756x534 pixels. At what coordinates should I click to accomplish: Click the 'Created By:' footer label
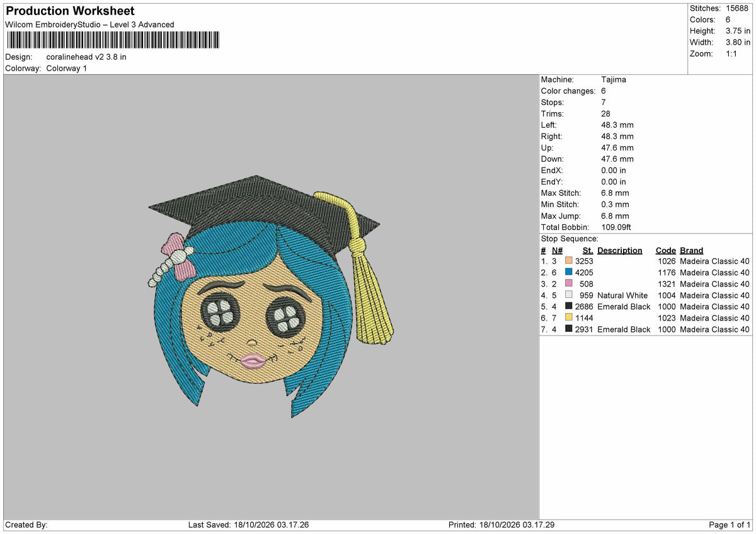26,525
